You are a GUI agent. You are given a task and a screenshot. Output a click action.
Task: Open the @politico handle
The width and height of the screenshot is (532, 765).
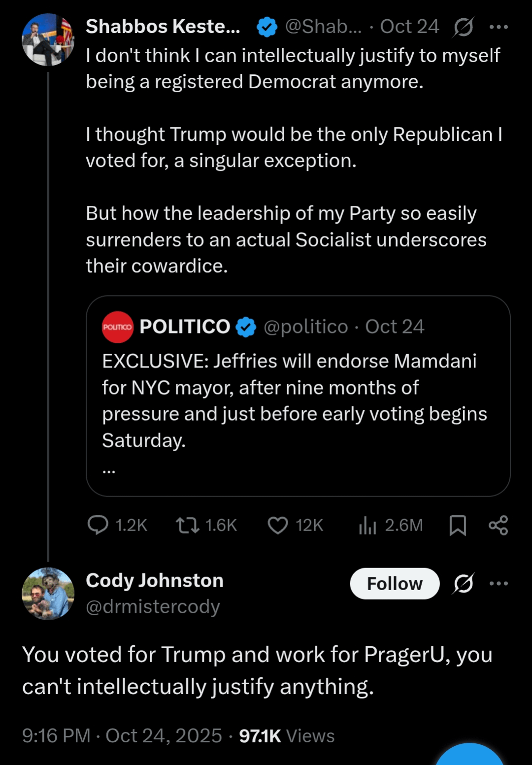(x=305, y=327)
